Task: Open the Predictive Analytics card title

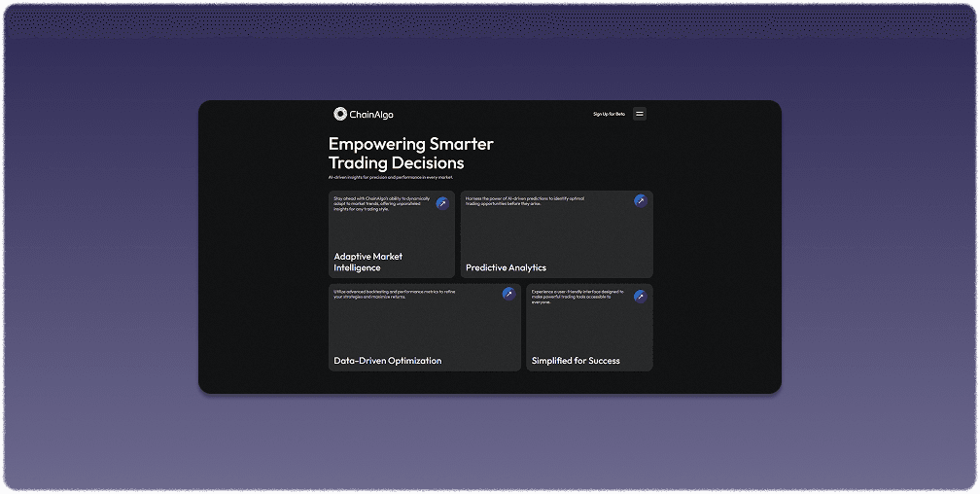Action: pyautogui.click(x=506, y=267)
